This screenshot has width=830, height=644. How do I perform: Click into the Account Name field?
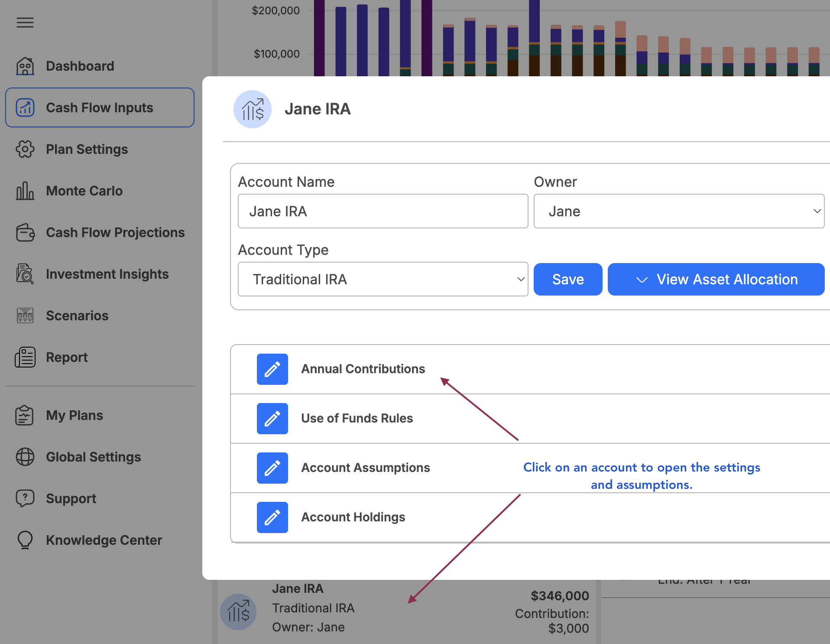click(383, 211)
